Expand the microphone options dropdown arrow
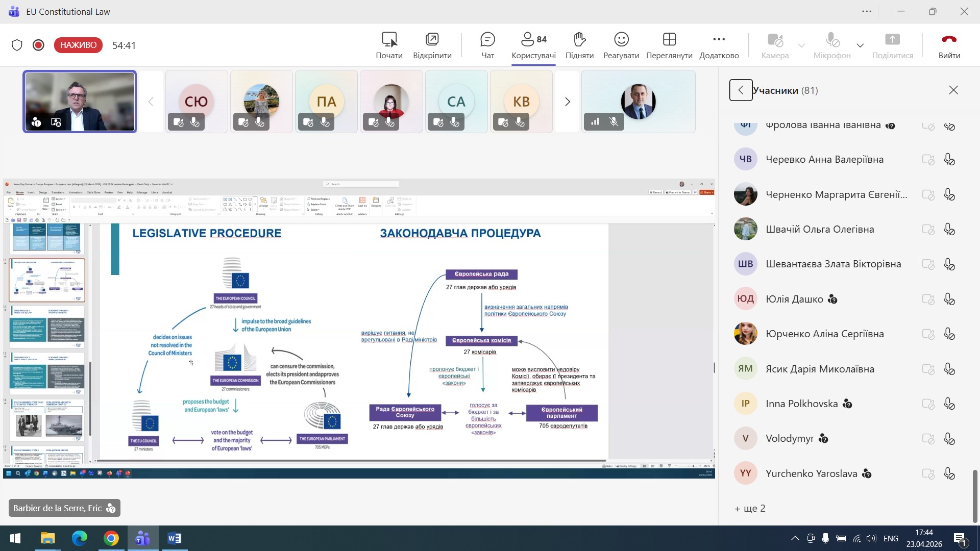The width and height of the screenshot is (980, 551). point(860,45)
